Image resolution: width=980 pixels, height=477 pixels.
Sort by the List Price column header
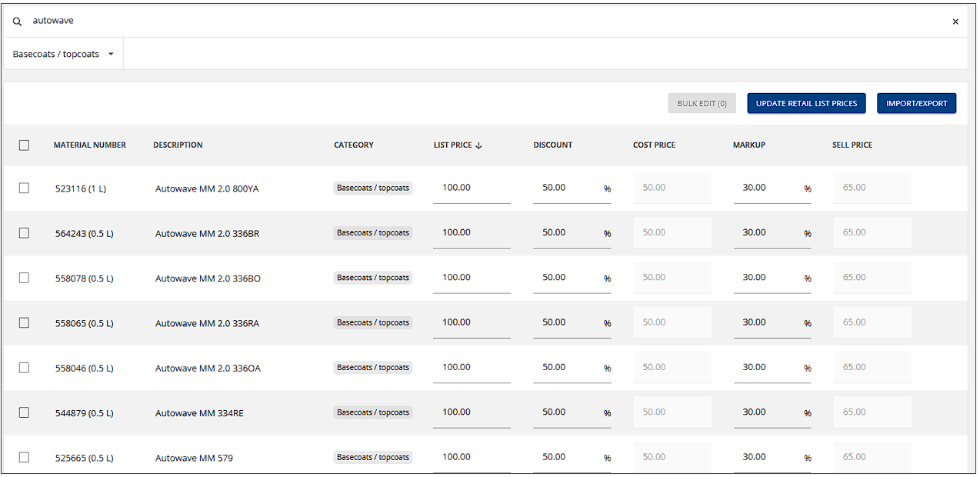(458, 145)
